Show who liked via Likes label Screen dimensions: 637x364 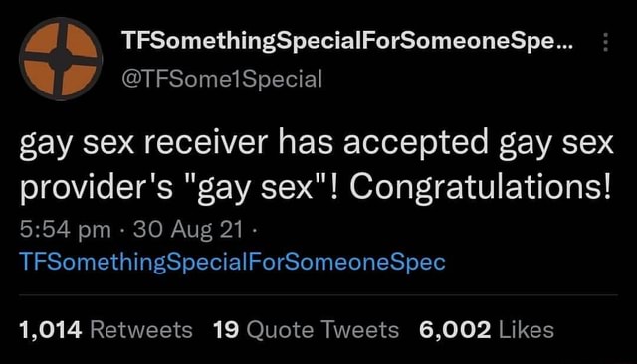[x=527, y=329]
